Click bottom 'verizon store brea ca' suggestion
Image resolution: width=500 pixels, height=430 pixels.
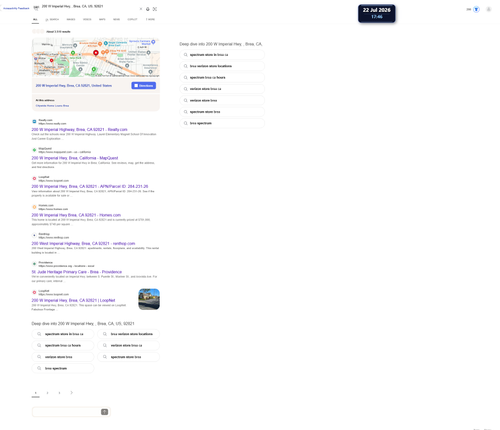coord(129,345)
